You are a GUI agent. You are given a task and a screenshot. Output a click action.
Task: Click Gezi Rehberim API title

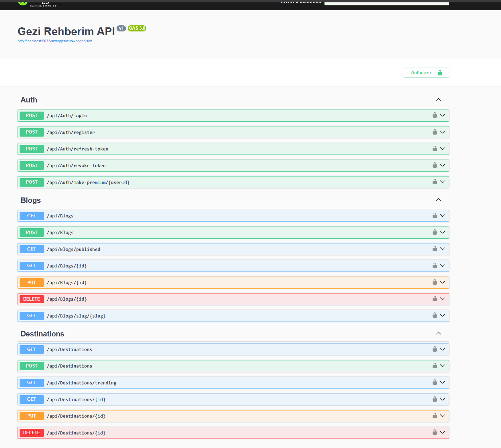click(66, 31)
